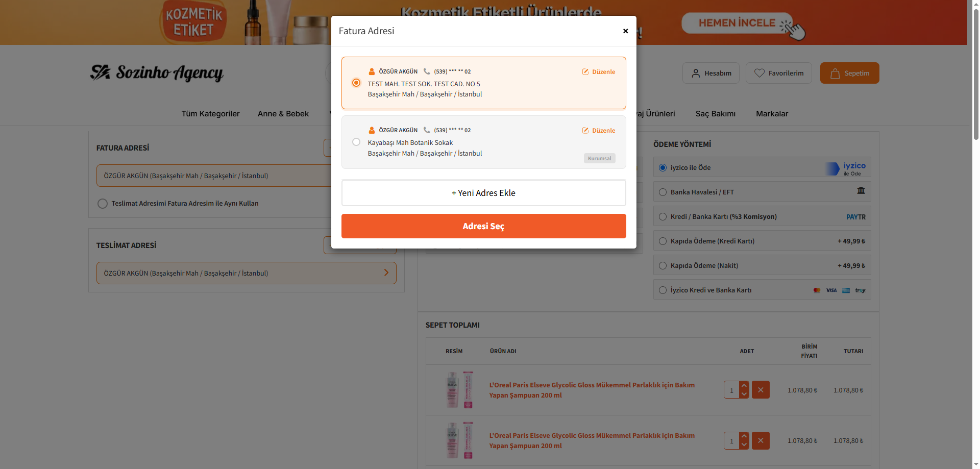This screenshot has height=469, width=980.
Task: Increase quantity of first shampoo item
Action: tap(744, 386)
